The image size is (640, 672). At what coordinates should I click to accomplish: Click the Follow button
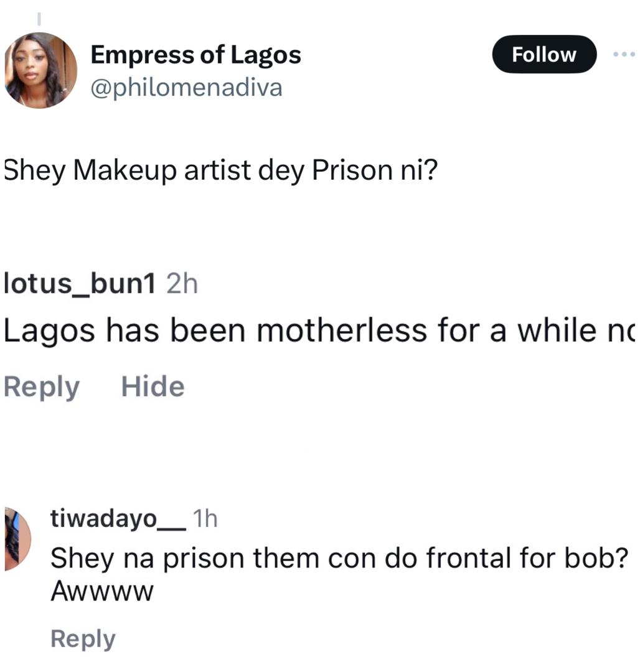click(x=544, y=55)
